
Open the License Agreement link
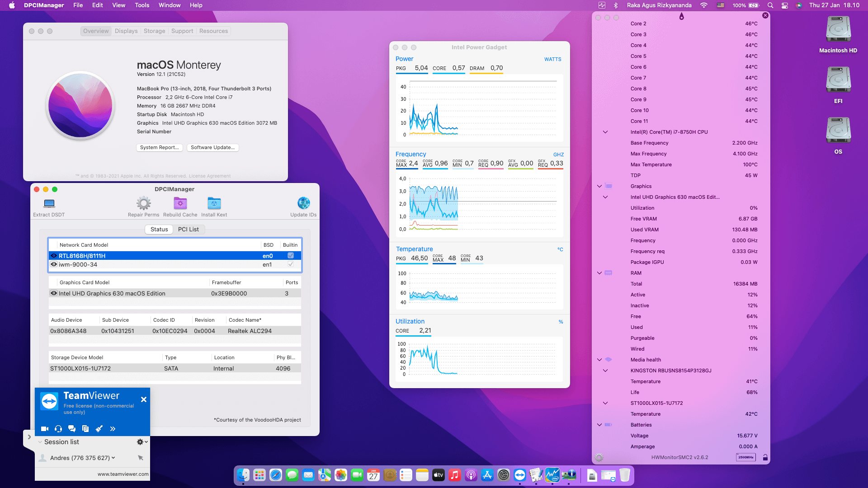[x=209, y=176]
